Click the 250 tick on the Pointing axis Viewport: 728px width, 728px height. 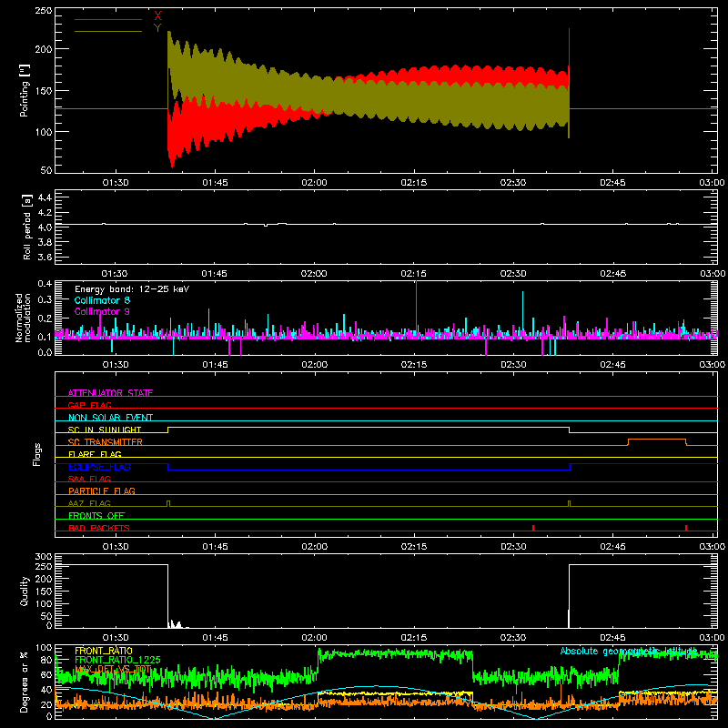(44, 11)
